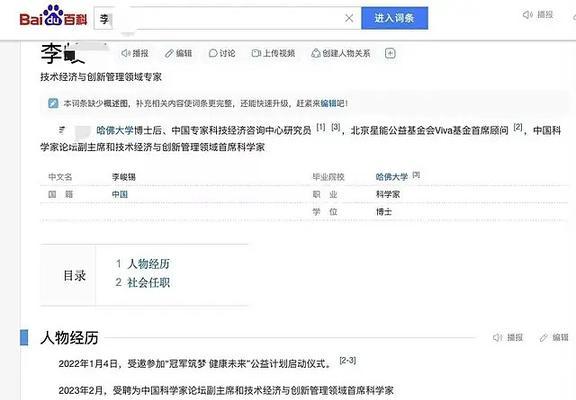Open 哈佛大学 link under 毕业院校

392,177
